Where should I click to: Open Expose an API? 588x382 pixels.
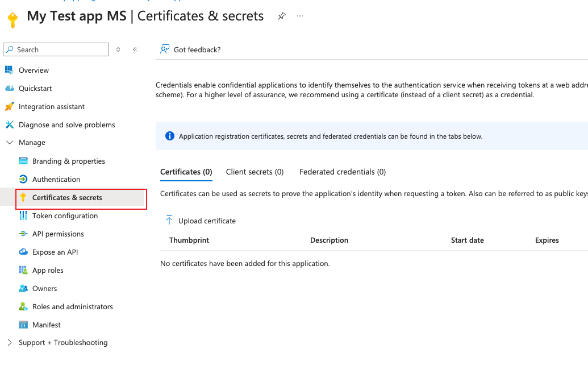click(55, 252)
